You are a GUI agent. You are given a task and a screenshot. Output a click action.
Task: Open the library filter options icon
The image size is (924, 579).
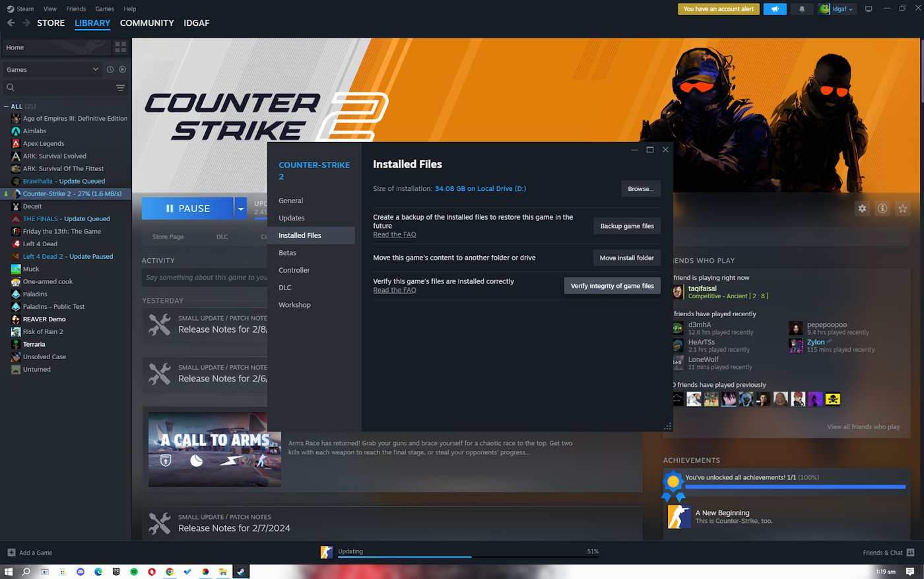(120, 87)
